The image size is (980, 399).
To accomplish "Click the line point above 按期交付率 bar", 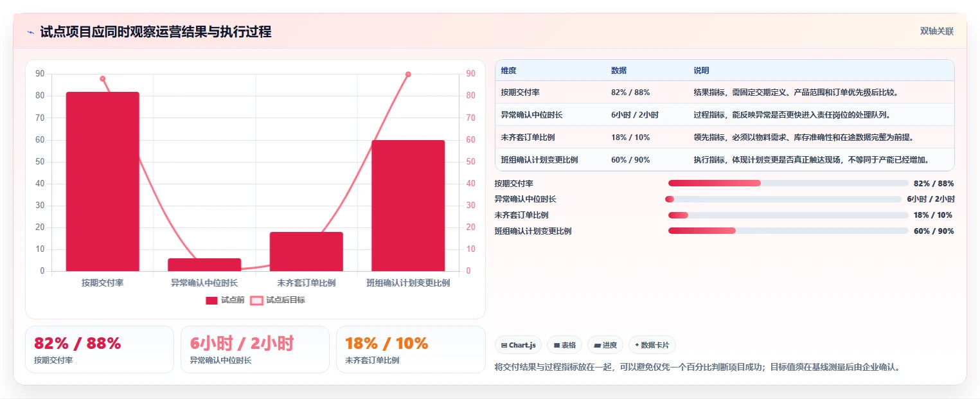I will pyautogui.click(x=103, y=79).
